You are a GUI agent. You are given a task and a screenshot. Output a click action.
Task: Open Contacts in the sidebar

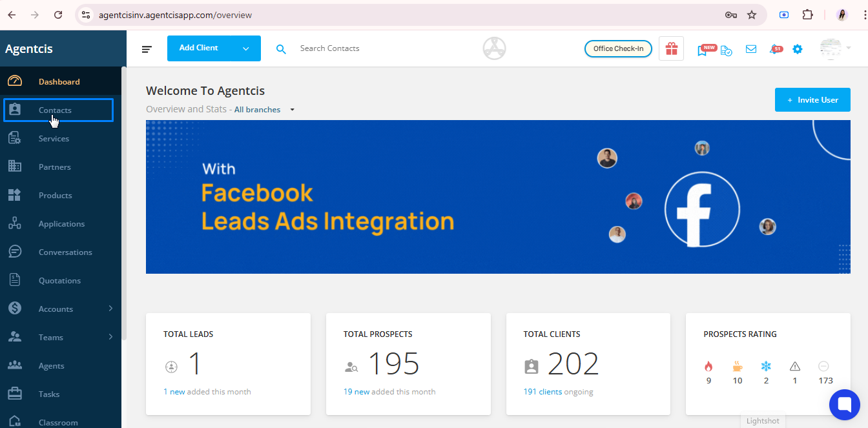click(x=59, y=110)
